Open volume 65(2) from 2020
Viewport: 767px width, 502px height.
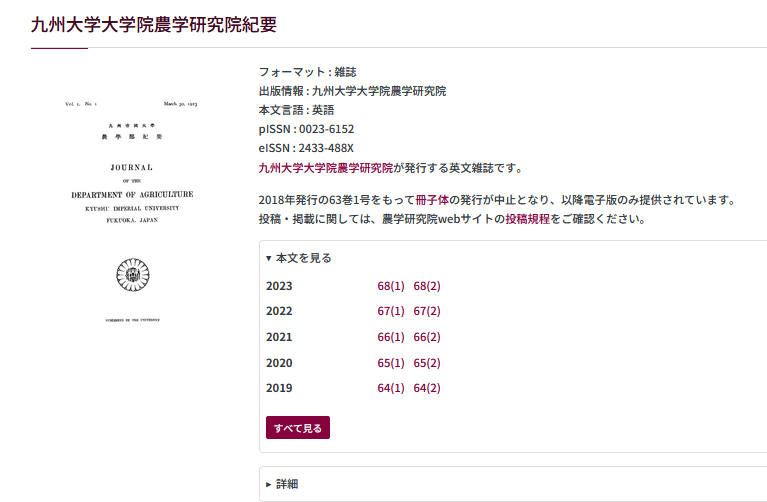pyautogui.click(x=427, y=363)
